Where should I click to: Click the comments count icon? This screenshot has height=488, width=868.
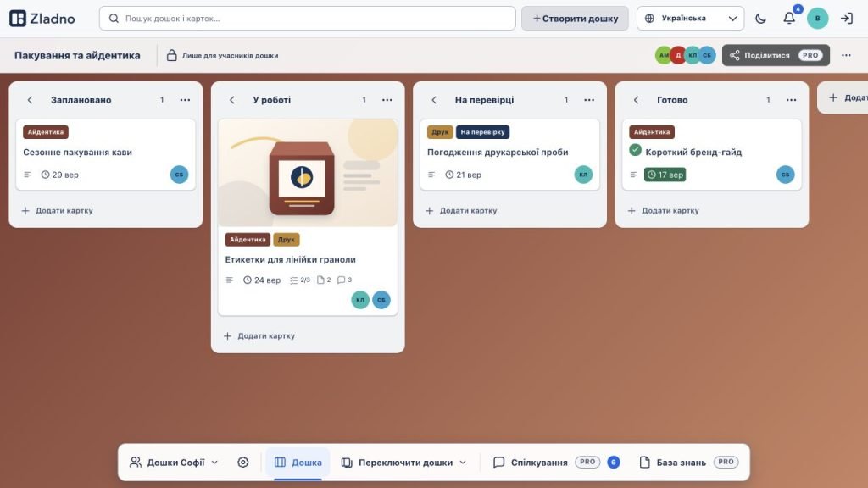pyautogui.click(x=345, y=280)
